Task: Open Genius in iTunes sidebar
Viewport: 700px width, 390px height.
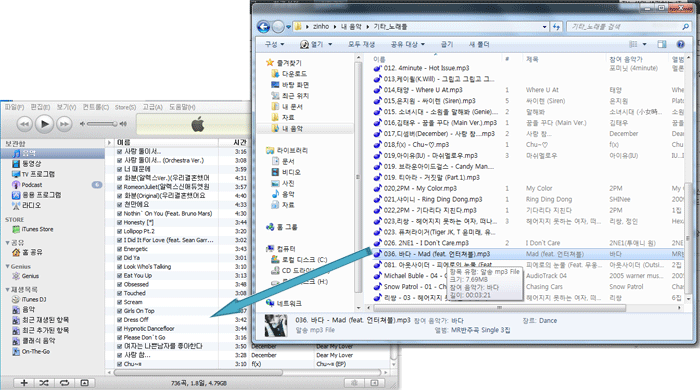Action: (30, 276)
